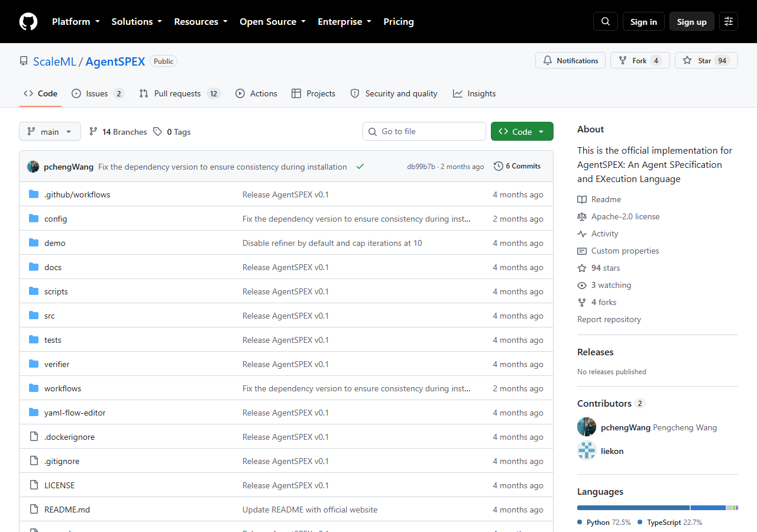
Task: Open liekon contributor avatar
Action: pyautogui.click(x=587, y=450)
